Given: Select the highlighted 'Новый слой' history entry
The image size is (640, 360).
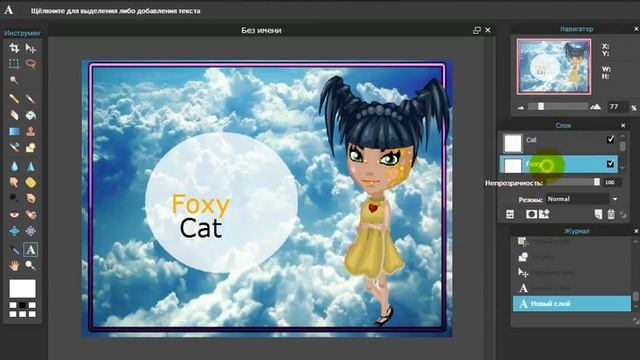Looking at the screenshot, I should [x=571, y=304].
